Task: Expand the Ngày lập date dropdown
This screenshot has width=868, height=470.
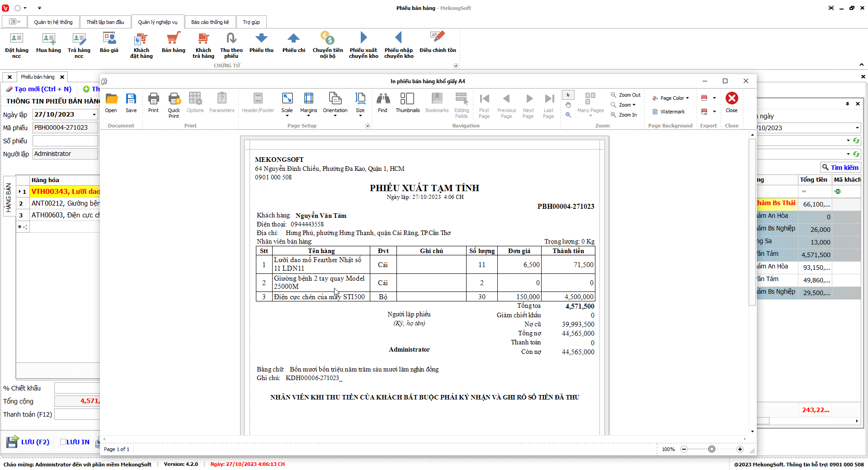Action: [x=94, y=115]
